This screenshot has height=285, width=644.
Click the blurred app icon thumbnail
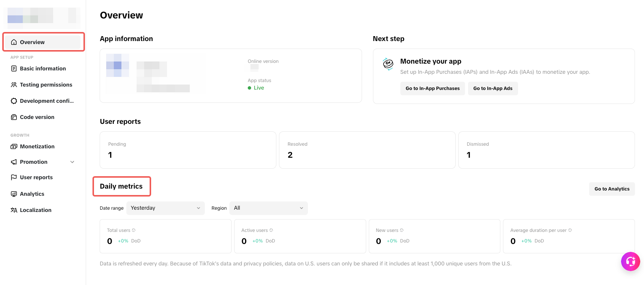pyautogui.click(x=118, y=65)
